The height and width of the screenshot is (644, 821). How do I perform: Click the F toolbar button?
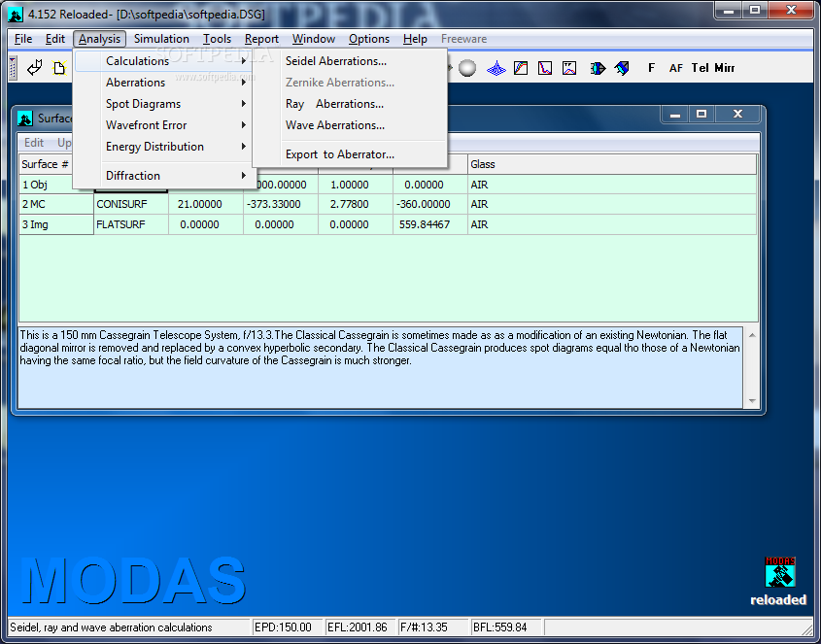[651, 68]
